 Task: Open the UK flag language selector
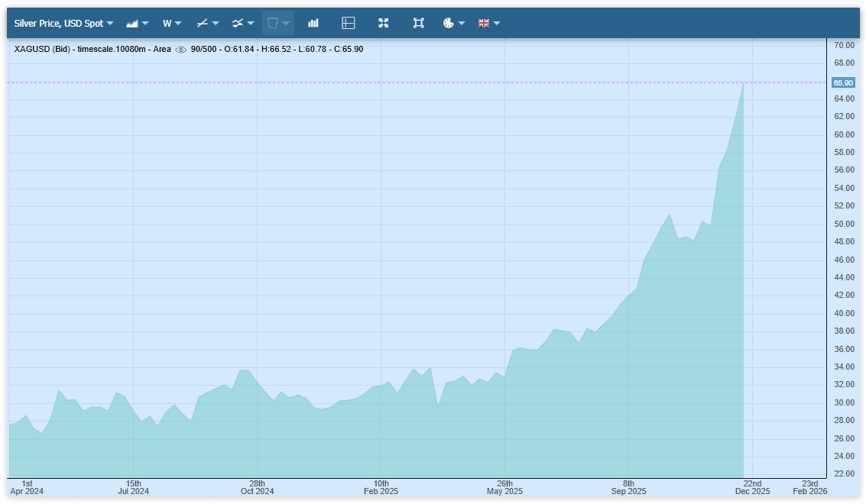coord(488,24)
